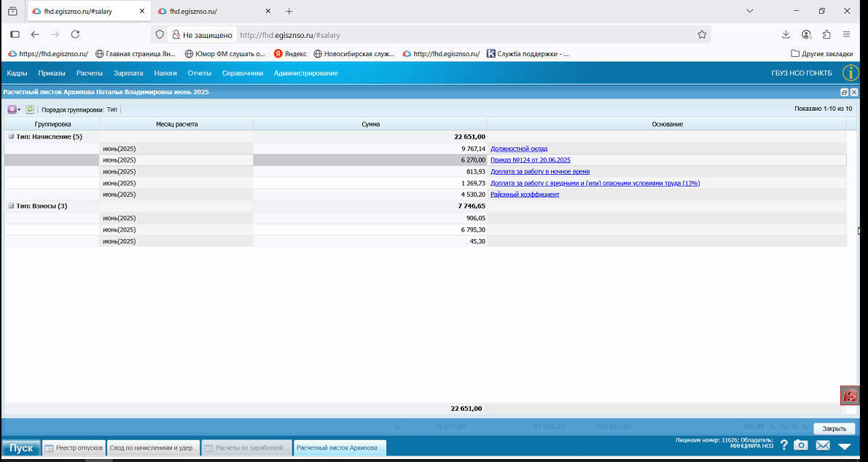This screenshot has height=462, width=868.
Task: Open the browser hamburger menu
Action: tap(846, 34)
